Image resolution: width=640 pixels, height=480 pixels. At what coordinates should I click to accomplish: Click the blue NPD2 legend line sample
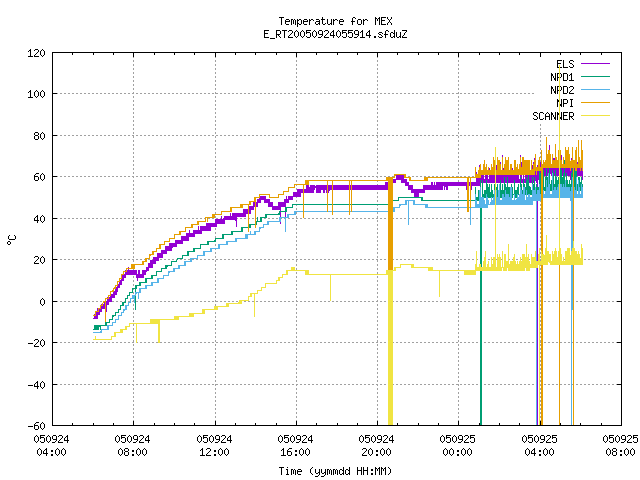(595, 90)
